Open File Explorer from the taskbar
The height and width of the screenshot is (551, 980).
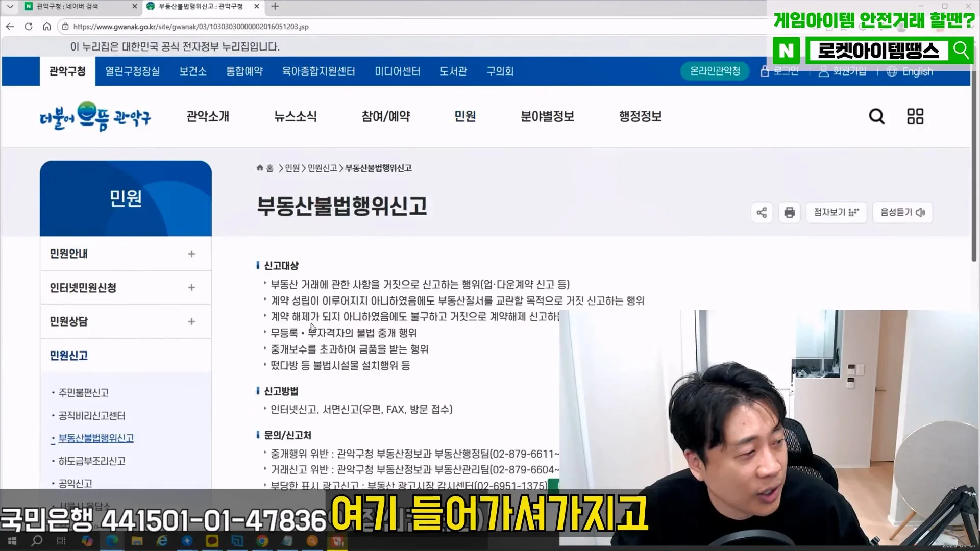(137, 541)
